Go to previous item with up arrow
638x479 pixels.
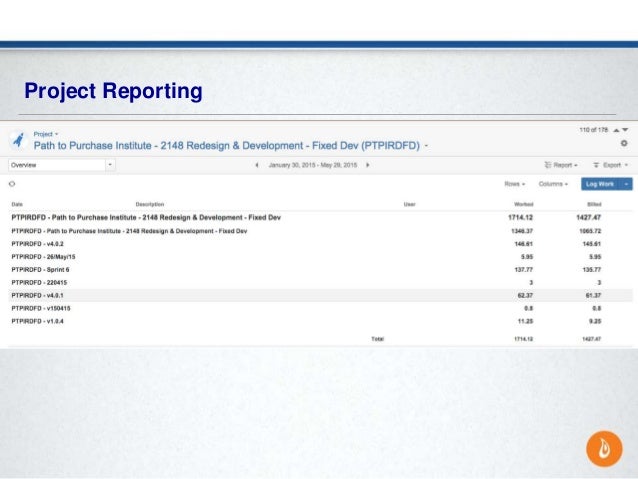(616, 130)
